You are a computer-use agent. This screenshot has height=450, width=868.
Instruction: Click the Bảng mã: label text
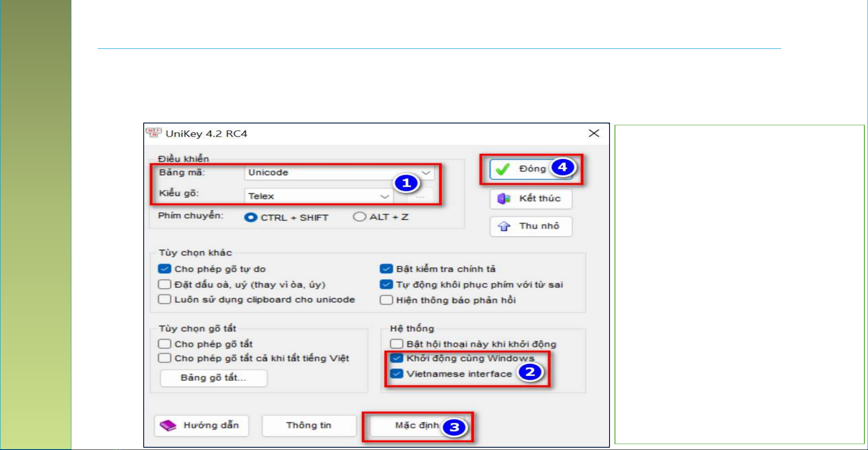point(182,172)
